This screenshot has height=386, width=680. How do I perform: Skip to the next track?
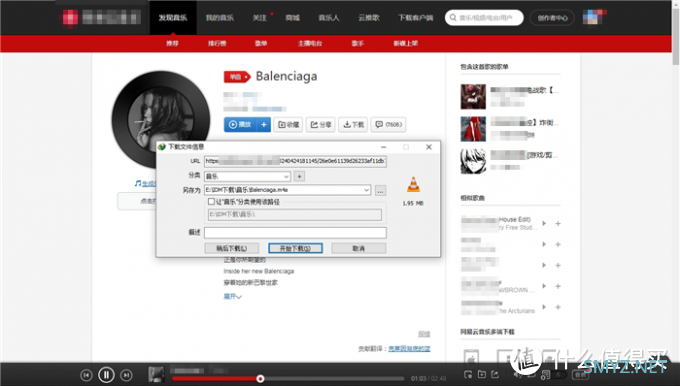126,375
